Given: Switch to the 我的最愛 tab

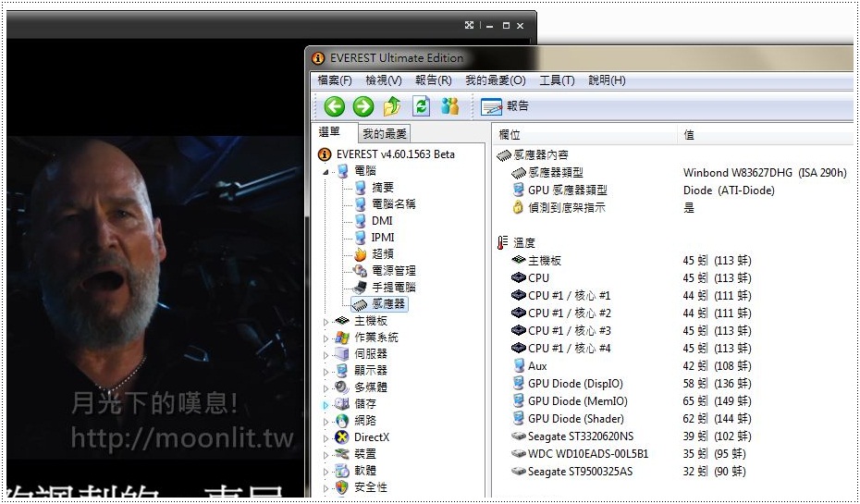Looking at the screenshot, I should [384, 134].
